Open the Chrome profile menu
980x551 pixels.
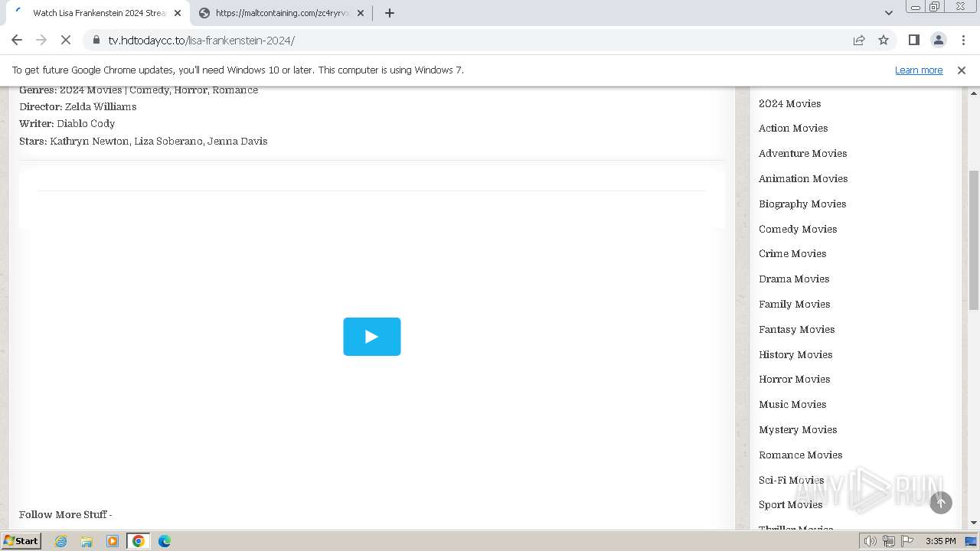pos(938,40)
